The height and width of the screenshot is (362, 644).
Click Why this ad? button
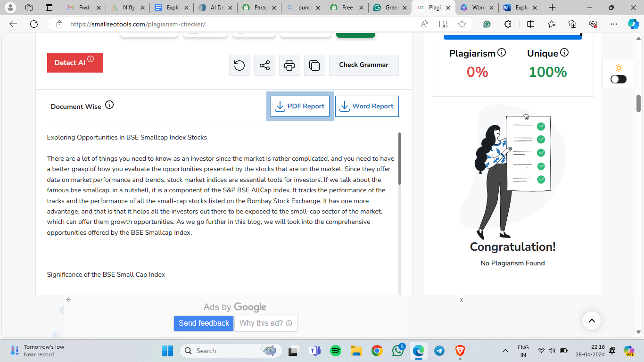(266, 323)
